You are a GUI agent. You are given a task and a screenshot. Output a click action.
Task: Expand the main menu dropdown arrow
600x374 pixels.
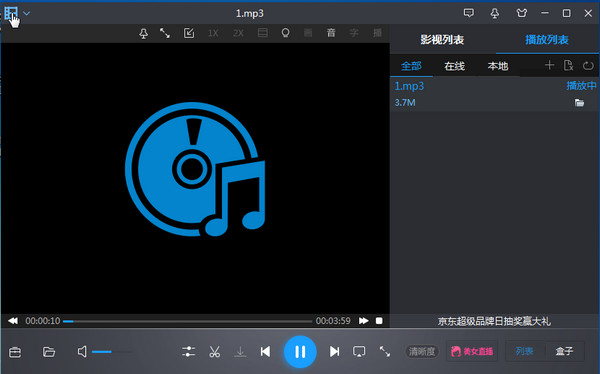[x=26, y=13]
